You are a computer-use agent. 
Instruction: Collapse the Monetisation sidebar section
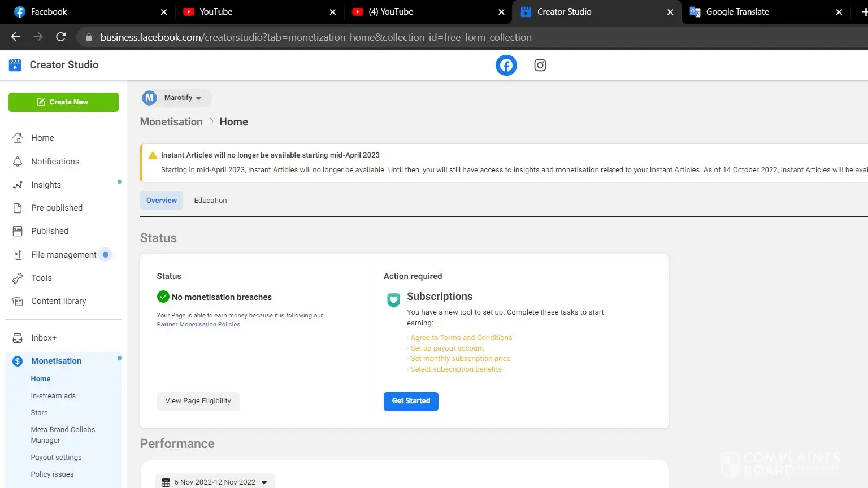click(56, 361)
